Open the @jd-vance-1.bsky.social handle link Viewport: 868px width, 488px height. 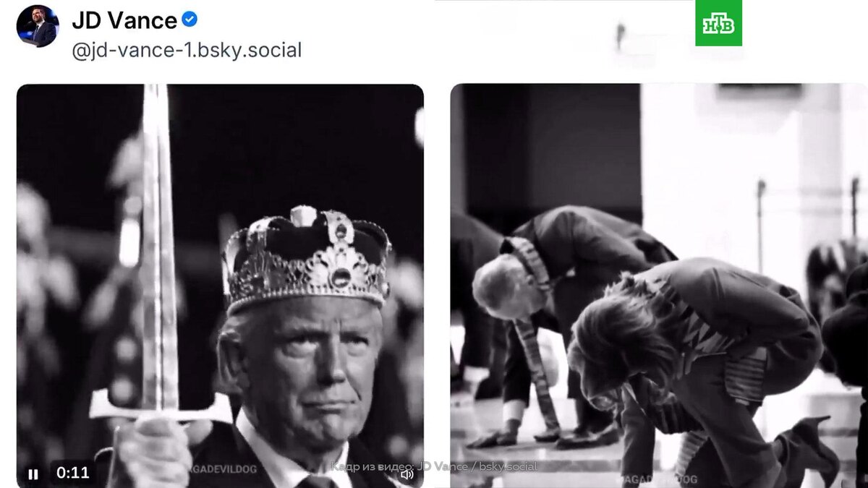pyautogui.click(x=187, y=51)
